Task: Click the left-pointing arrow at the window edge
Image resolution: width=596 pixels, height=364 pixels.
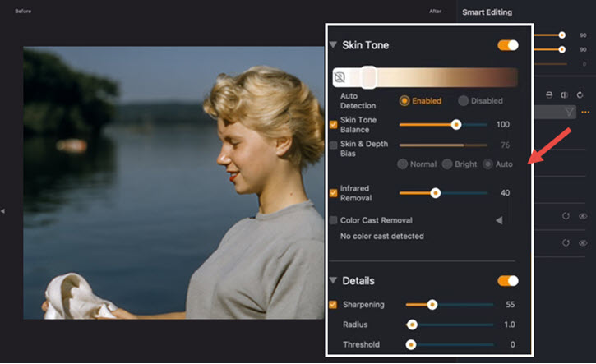Action: pos(2,211)
